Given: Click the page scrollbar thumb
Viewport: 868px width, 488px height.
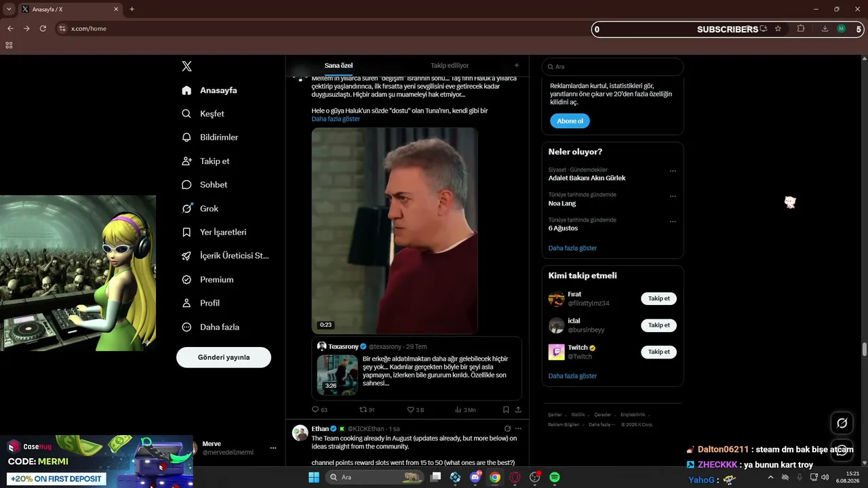Looking at the screenshot, I should 865,350.
